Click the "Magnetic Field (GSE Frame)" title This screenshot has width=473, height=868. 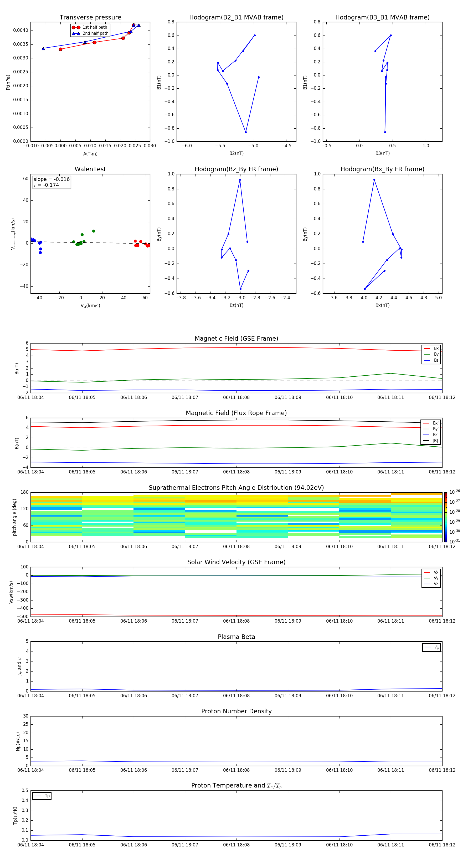236,339
